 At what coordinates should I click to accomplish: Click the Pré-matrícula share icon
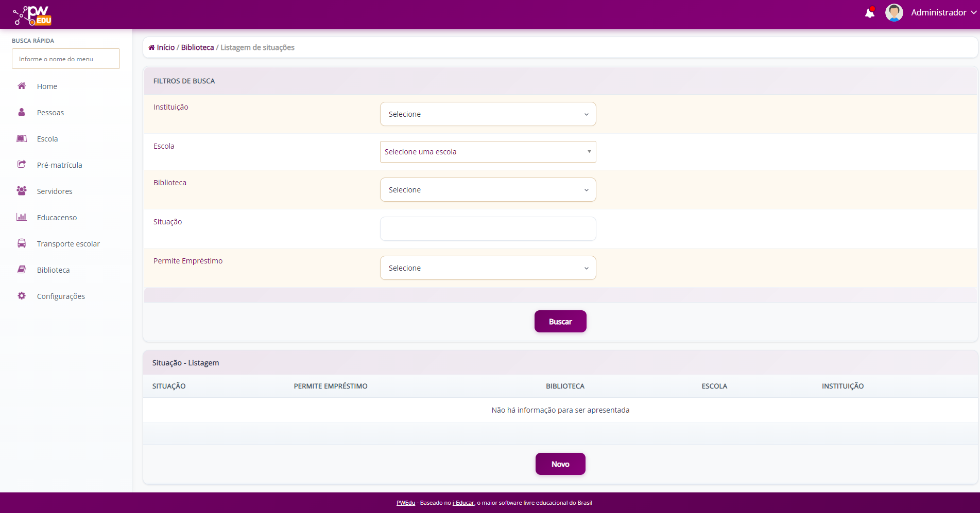pyautogui.click(x=22, y=165)
